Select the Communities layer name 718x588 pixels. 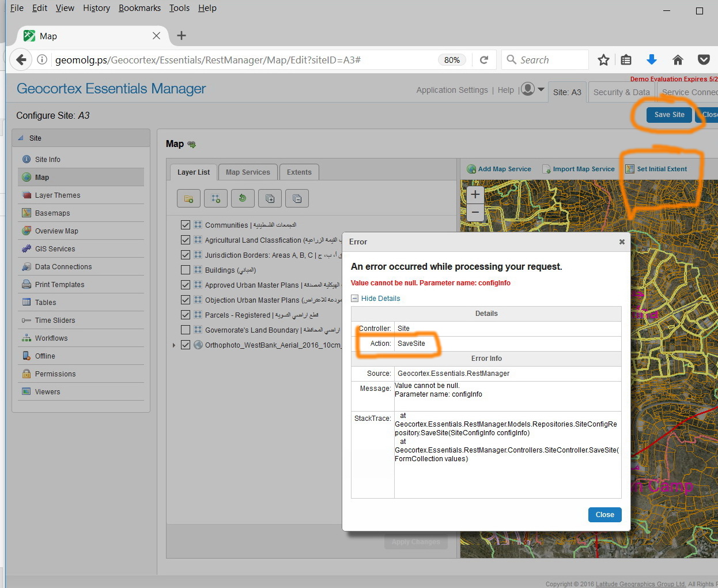(x=251, y=225)
